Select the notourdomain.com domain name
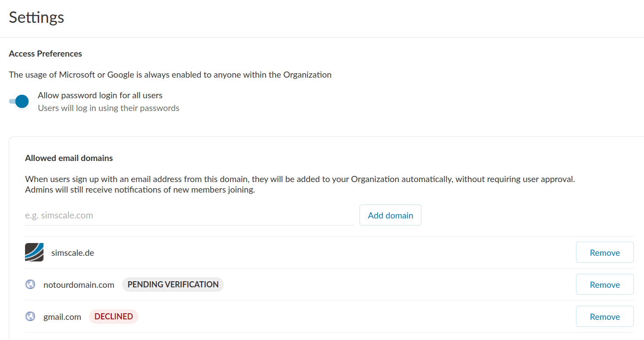Image resolution: width=644 pixels, height=340 pixels. coord(79,285)
